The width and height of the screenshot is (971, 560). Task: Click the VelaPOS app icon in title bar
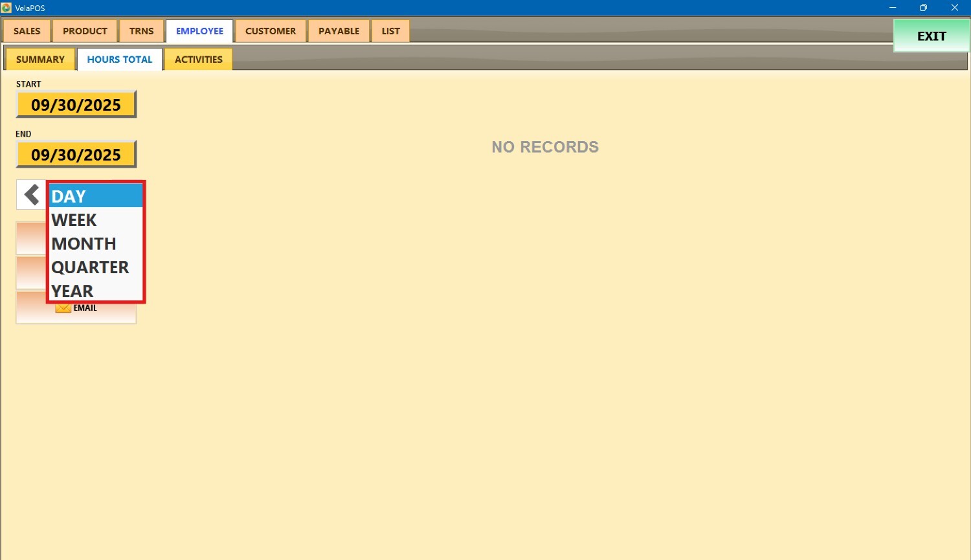coord(6,8)
